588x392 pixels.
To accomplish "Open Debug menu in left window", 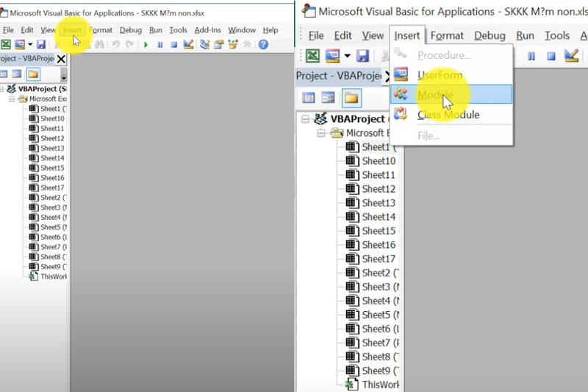I will (x=131, y=30).
